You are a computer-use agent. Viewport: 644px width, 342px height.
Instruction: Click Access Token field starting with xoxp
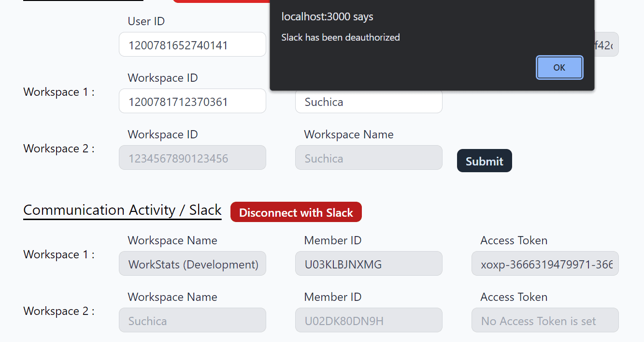click(545, 264)
